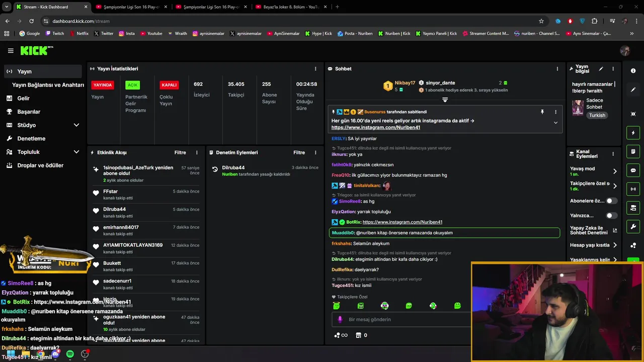Click the pencil icon in right toolbar
Viewport: 644px width, 362px height.
[x=633, y=89]
